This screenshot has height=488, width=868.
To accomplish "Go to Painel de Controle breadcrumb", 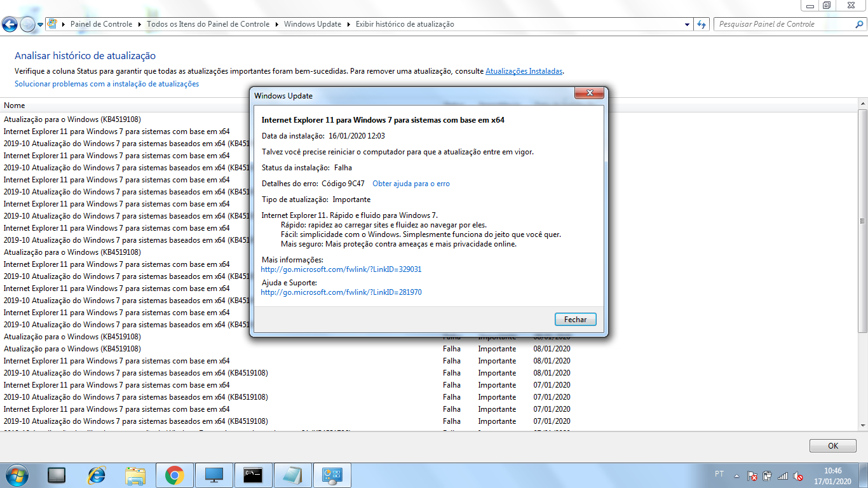I will (x=102, y=24).
